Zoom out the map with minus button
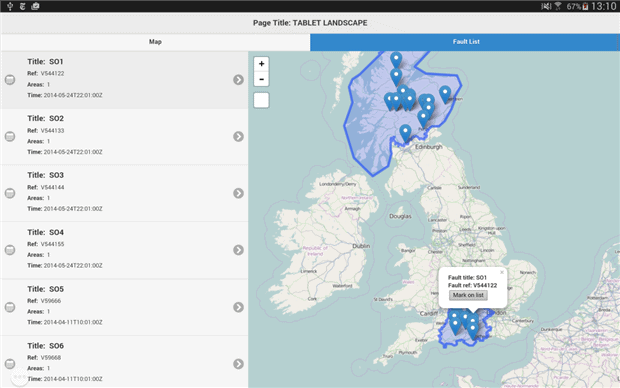 click(261, 79)
